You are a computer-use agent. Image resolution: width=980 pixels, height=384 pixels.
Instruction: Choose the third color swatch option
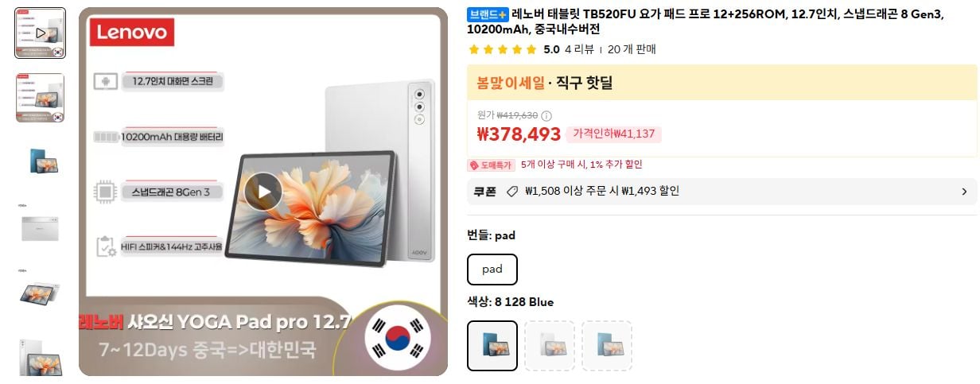tap(607, 346)
